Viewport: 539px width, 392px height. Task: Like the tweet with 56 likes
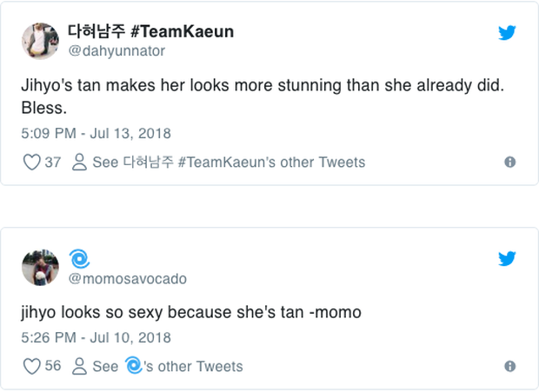point(32,366)
